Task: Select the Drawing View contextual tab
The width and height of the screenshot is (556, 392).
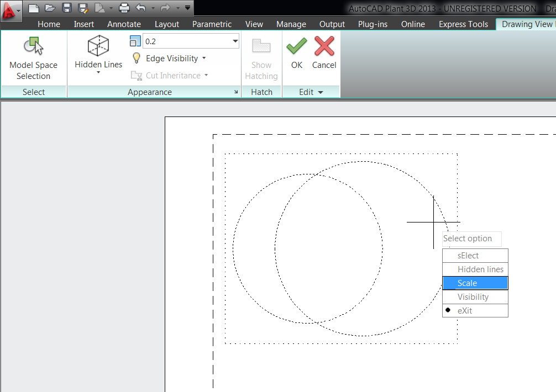Action: pyautogui.click(x=526, y=24)
